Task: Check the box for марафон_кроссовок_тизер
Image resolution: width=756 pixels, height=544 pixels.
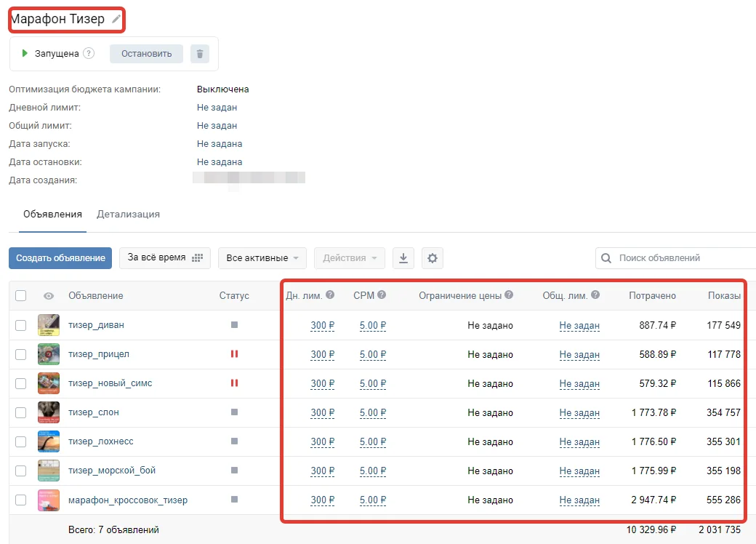Action: (x=21, y=500)
